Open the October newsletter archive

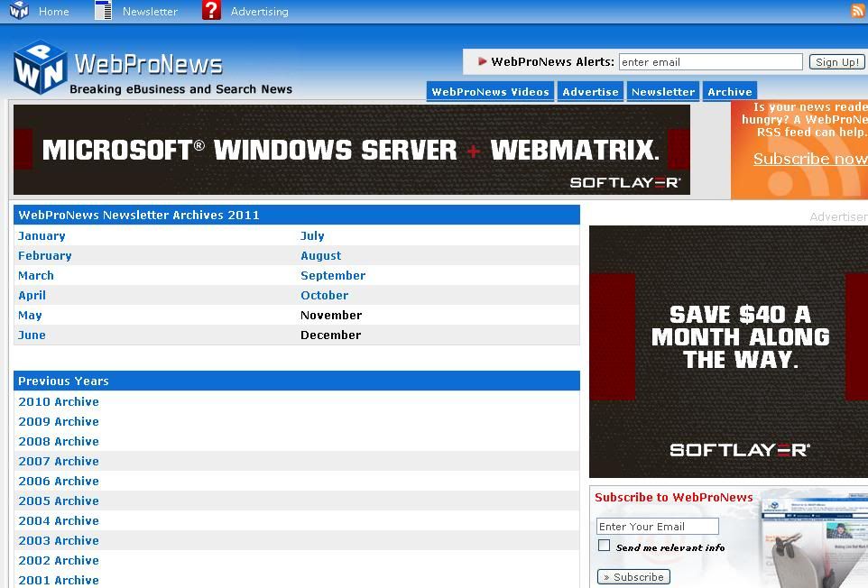coord(325,296)
